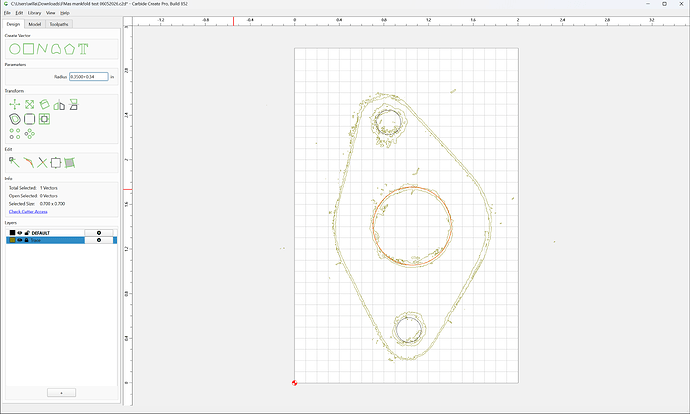This screenshot has width=690, height=414.
Task: Click the Trace layer color swatch
Action: (12, 240)
